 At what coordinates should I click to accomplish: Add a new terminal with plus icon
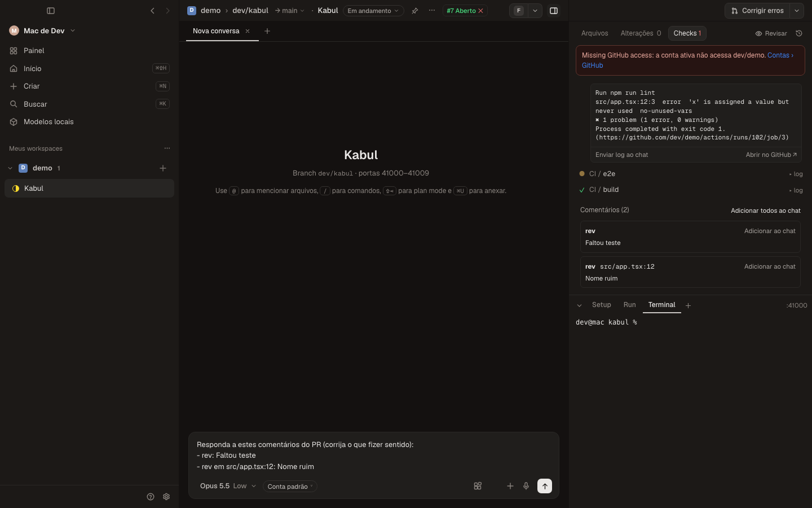(x=688, y=305)
